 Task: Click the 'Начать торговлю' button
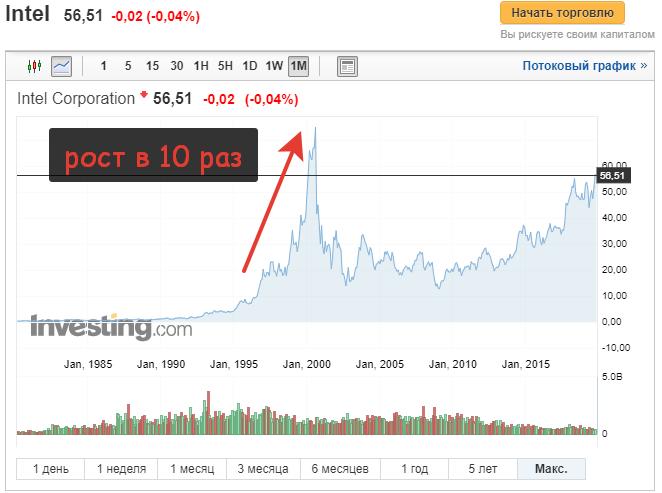[562, 13]
